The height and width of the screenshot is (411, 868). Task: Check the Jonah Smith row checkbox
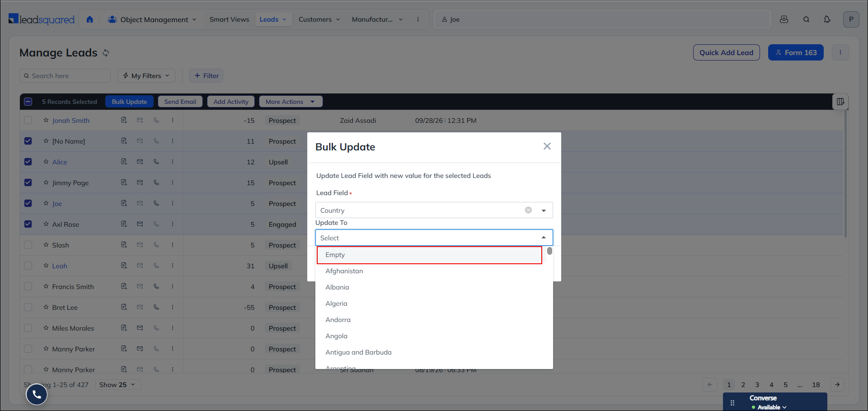click(28, 120)
